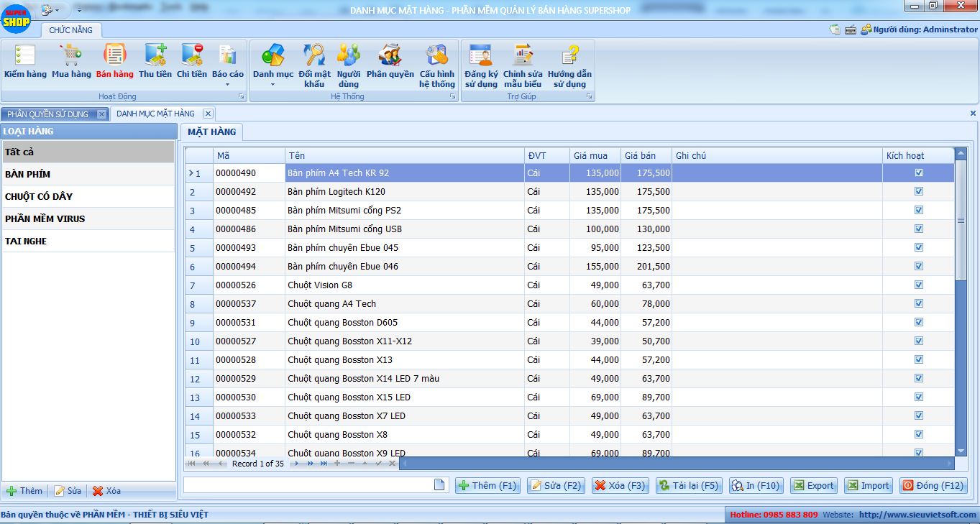Image resolution: width=980 pixels, height=524 pixels.
Task: Open Đổi mật khẩu password change
Action: [314, 63]
